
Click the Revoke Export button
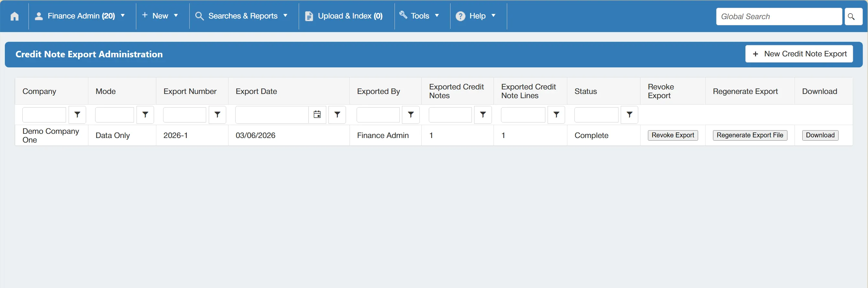[673, 135]
